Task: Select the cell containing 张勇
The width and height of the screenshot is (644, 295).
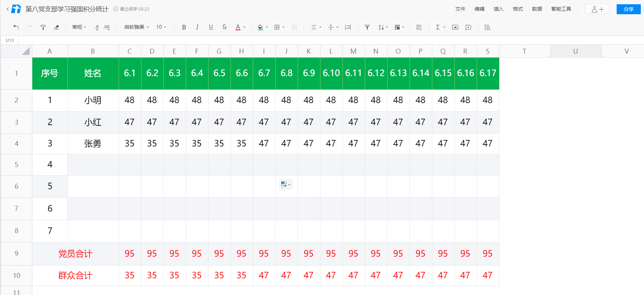Action: (93, 144)
